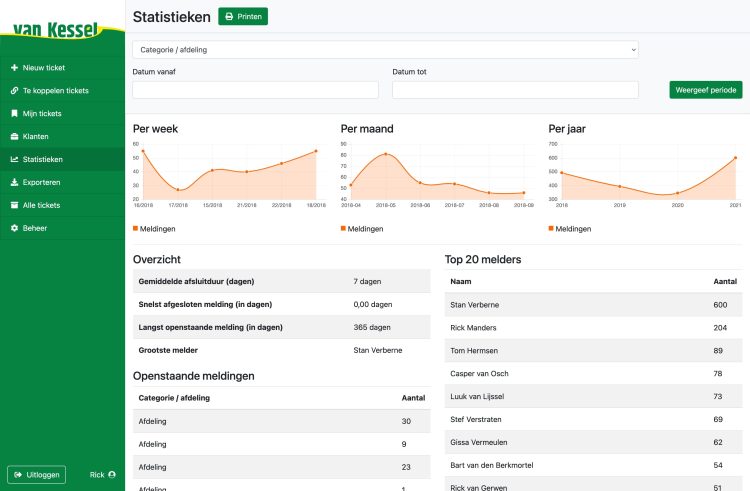The image size is (750, 491).
Task: Click the Tom Hermsen row
Action: [594, 351]
